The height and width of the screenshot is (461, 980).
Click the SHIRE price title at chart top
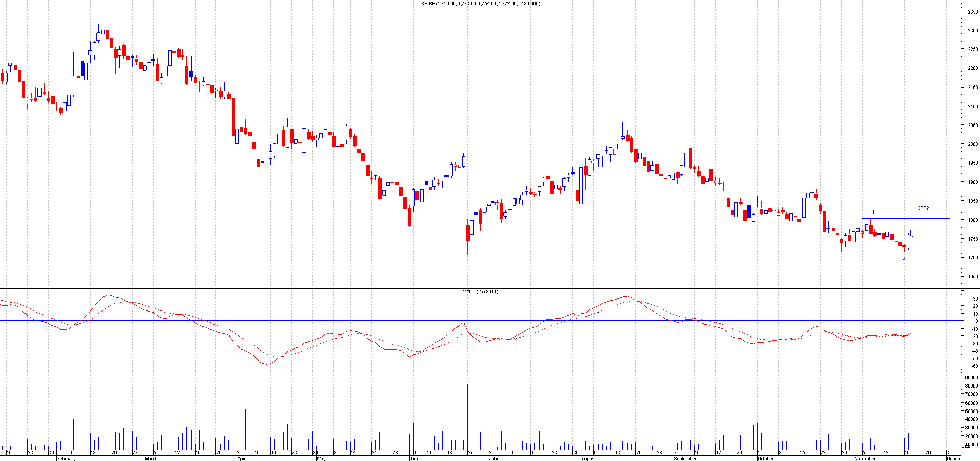[x=480, y=4]
